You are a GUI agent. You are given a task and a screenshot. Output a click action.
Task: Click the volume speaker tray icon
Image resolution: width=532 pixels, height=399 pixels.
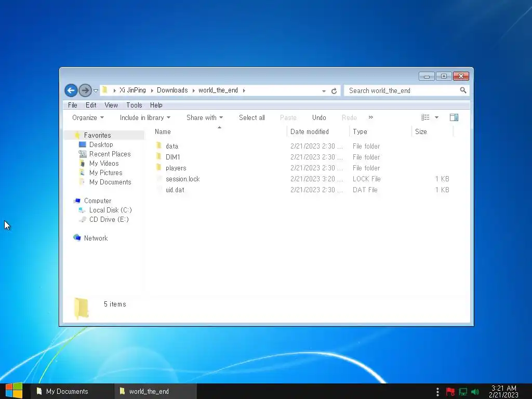tap(475, 392)
